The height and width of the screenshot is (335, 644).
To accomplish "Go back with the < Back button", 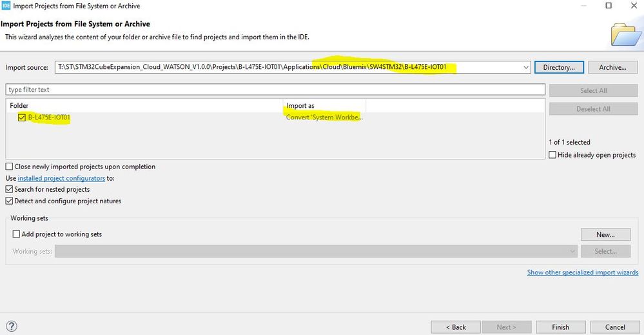I will (456, 327).
